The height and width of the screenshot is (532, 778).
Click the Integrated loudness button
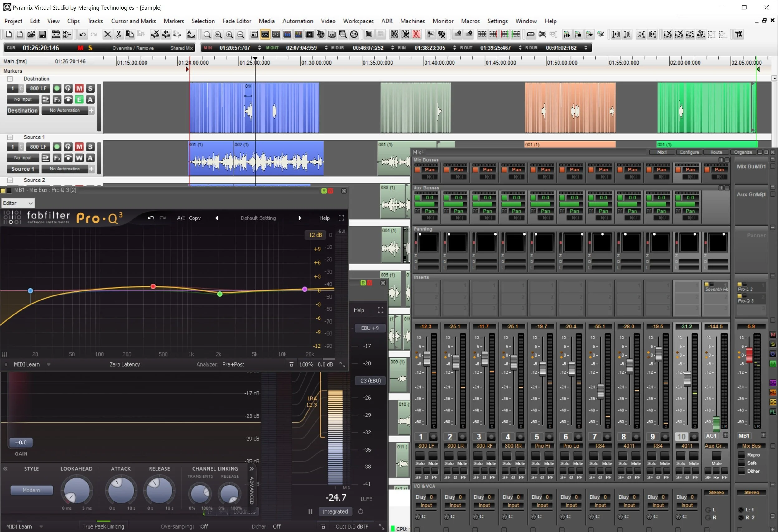335,511
